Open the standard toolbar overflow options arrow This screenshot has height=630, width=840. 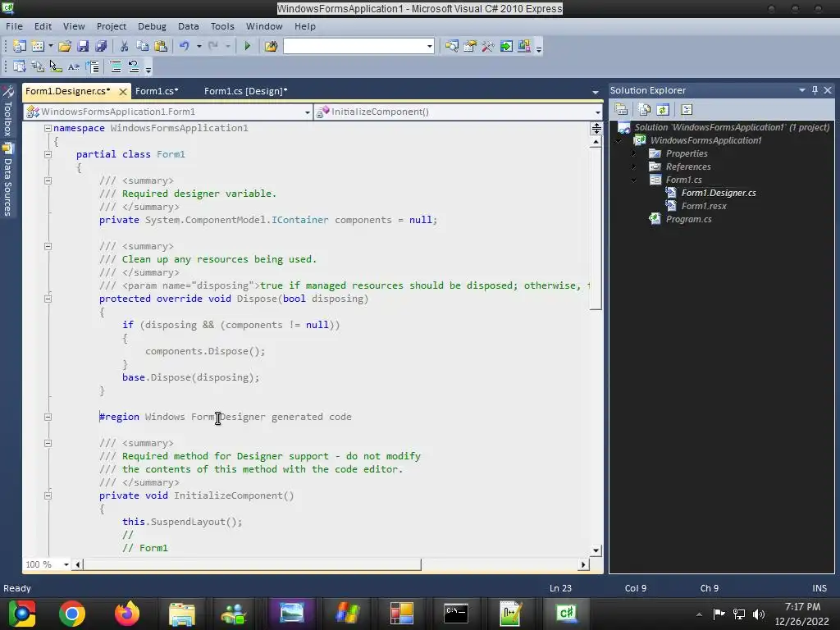[539, 48]
